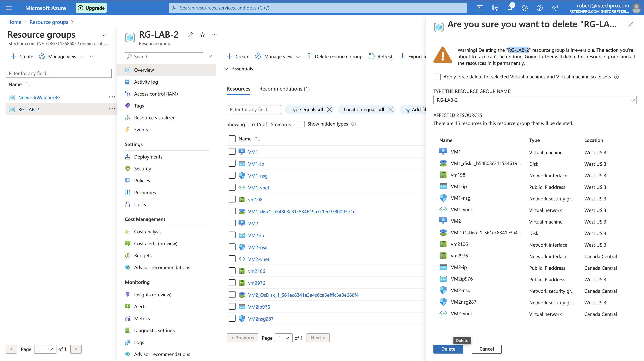Open the Cloud Shell terminal icon
Viewport: 644px width, 361px height.
(480, 8)
